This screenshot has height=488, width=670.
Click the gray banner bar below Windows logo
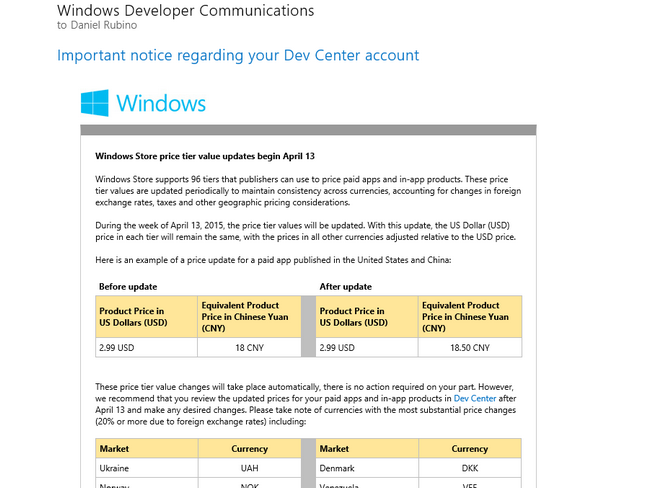(308, 130)
